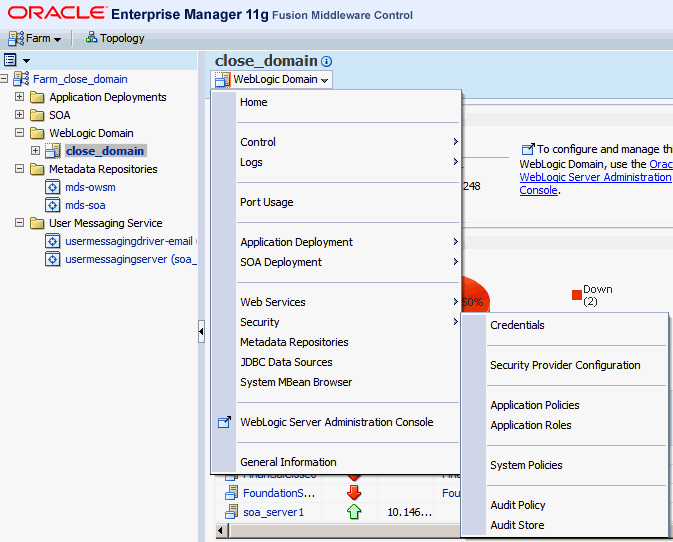Select Farm_close_domain in the tree
The image size is (673, 542).
pyautogui.click(x=80, y=79)
